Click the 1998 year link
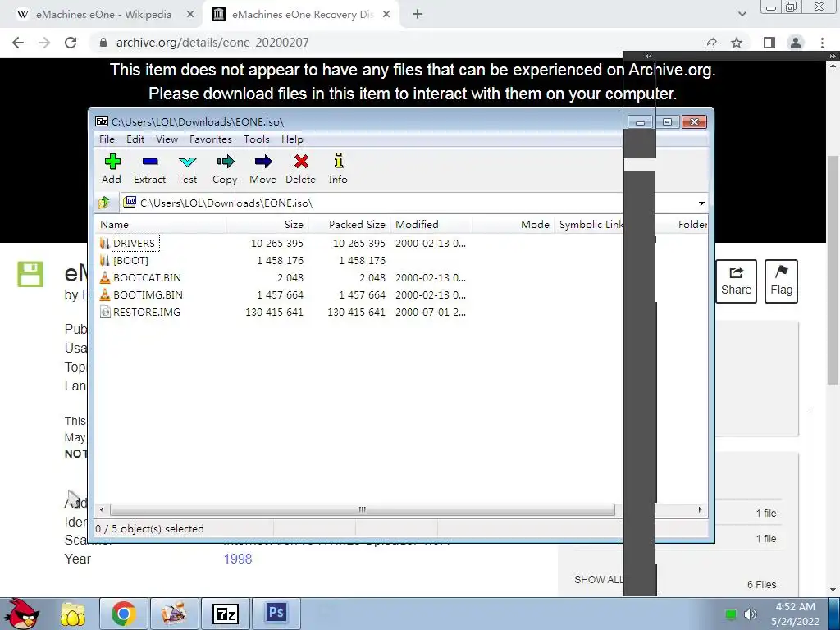This screenshot has width=840, height=630. (238, 559)
